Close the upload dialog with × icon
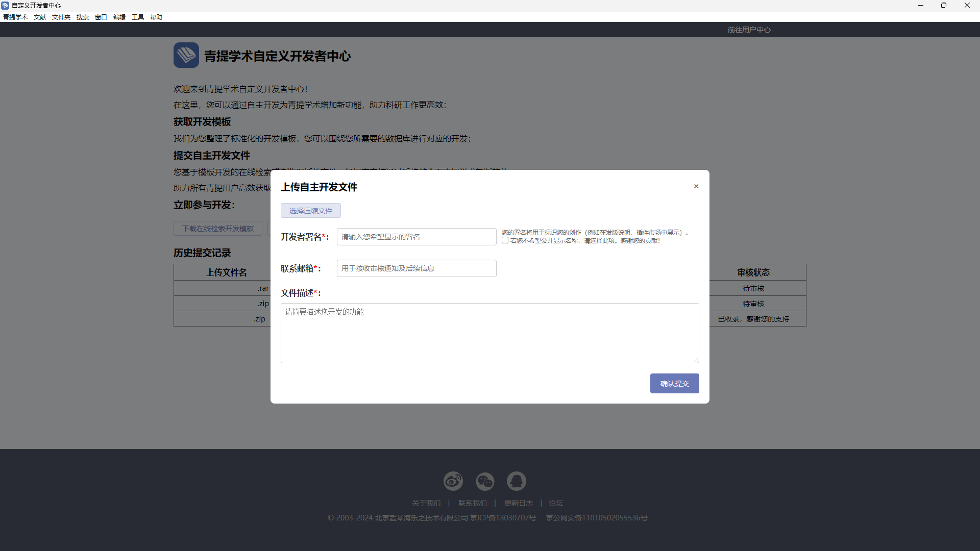The image size is (980, 551). [x=696, y=187]
